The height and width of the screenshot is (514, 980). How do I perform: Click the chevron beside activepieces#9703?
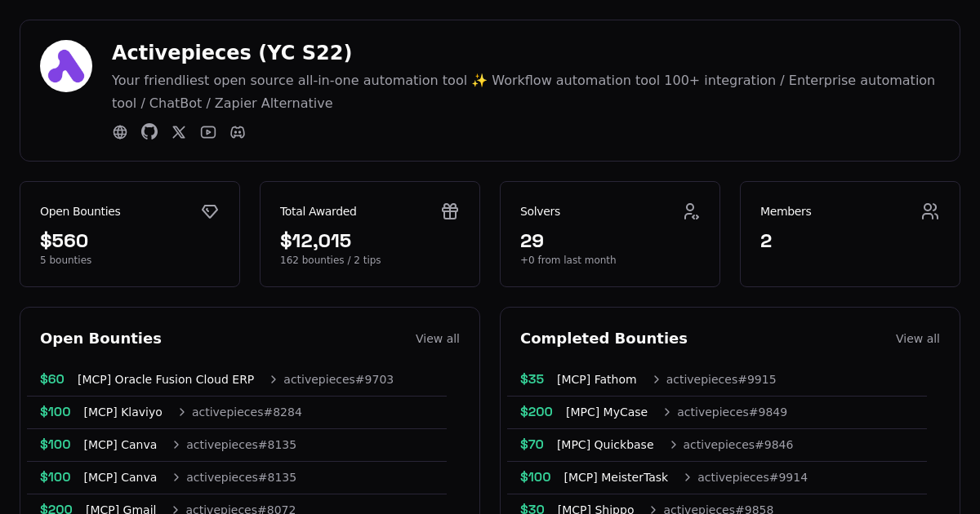pos(274,379)
